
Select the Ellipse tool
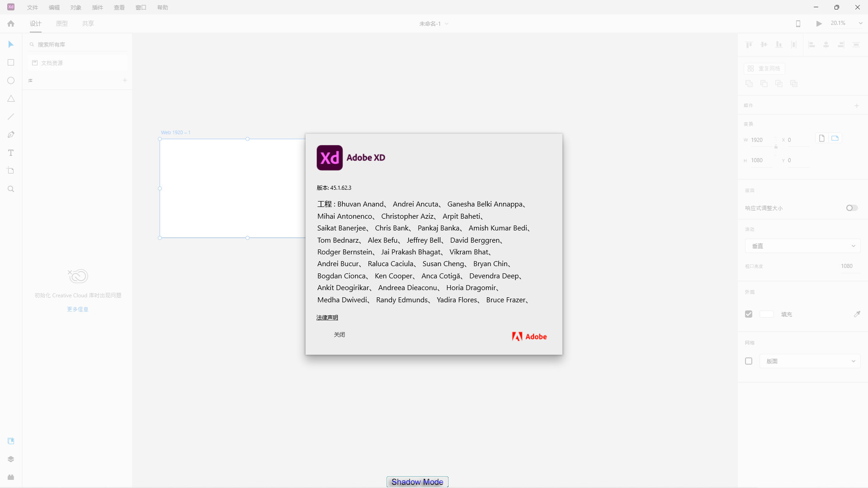pos(11,80)
